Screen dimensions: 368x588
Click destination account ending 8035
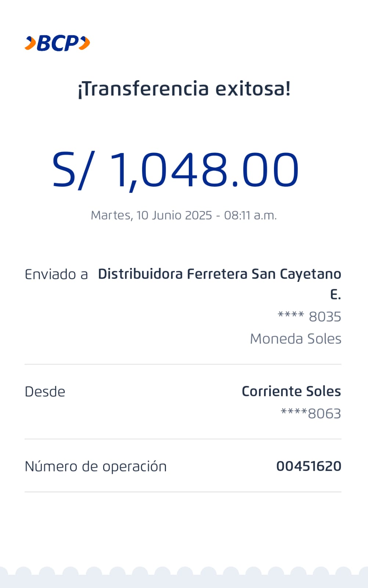click(x=309, y=316)
